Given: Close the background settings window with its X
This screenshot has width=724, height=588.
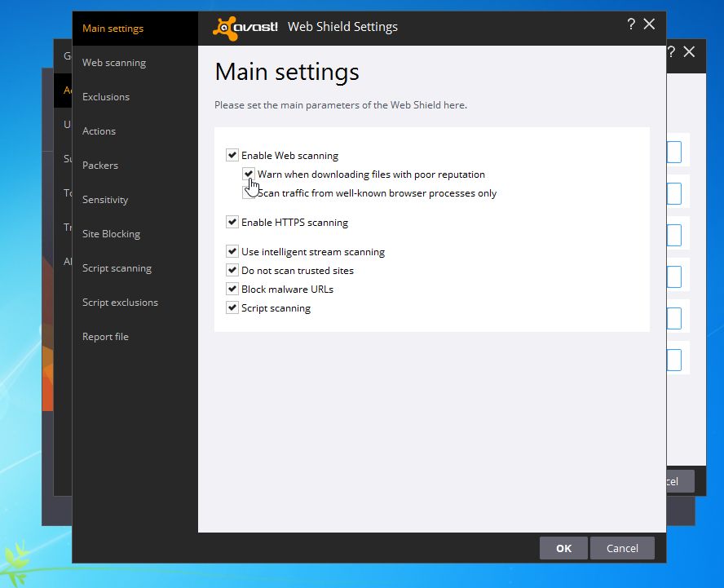Looking at the screenshot, I should [689, 51].
